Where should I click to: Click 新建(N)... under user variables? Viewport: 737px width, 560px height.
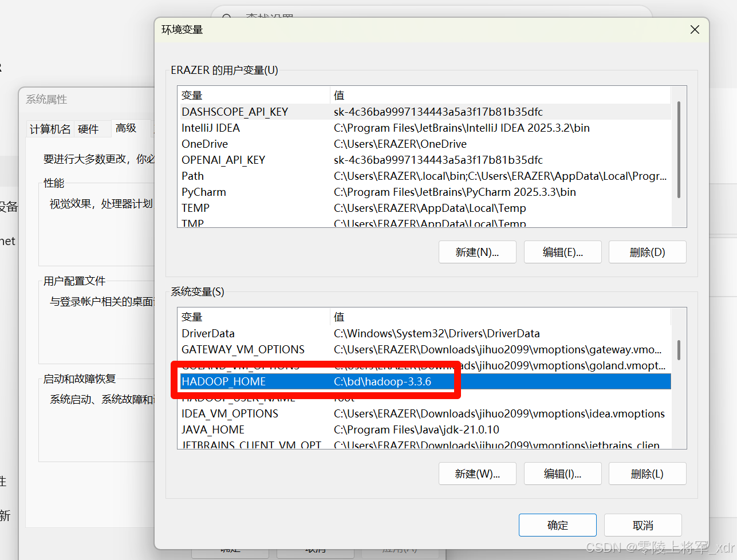[477, 252]
